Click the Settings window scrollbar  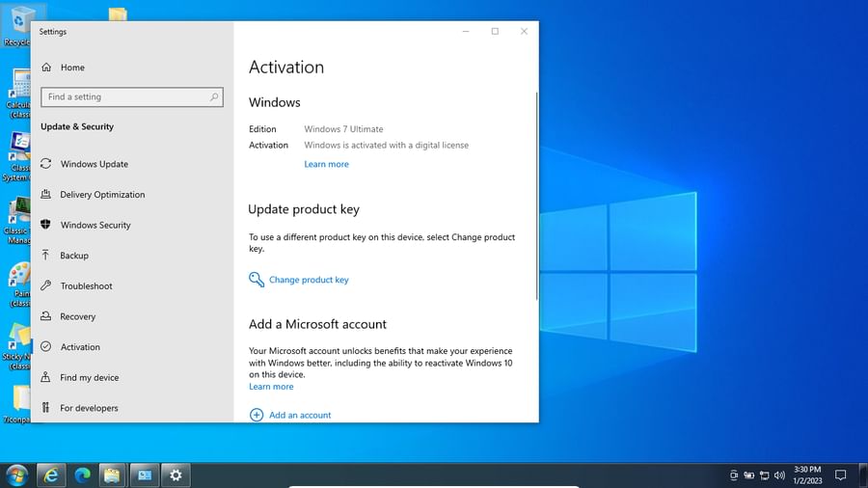[536, 197]
